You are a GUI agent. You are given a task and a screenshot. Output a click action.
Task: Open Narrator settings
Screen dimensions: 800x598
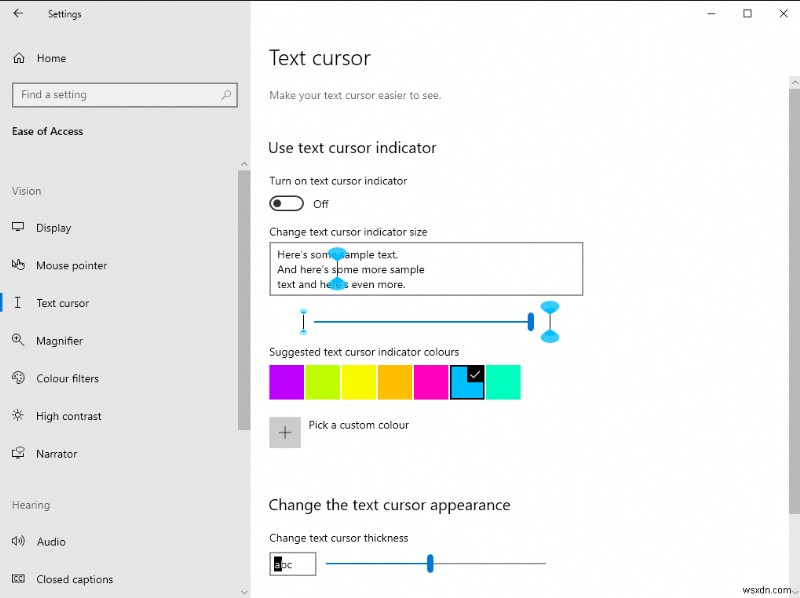coord(60,453)
